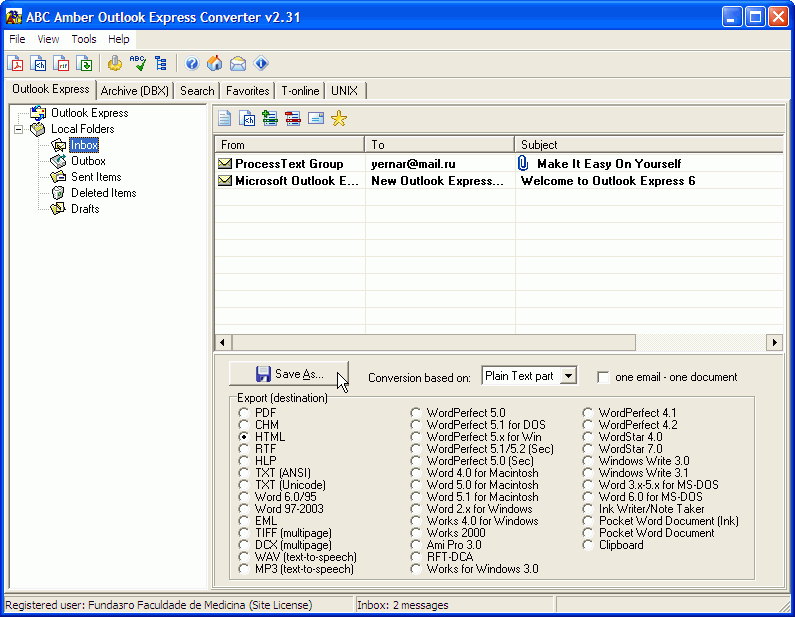Image resolution: width=795 pixels, height=617 pixels.
Task: Click the red minus deselect list icon
Action: (x=293, y=119)
